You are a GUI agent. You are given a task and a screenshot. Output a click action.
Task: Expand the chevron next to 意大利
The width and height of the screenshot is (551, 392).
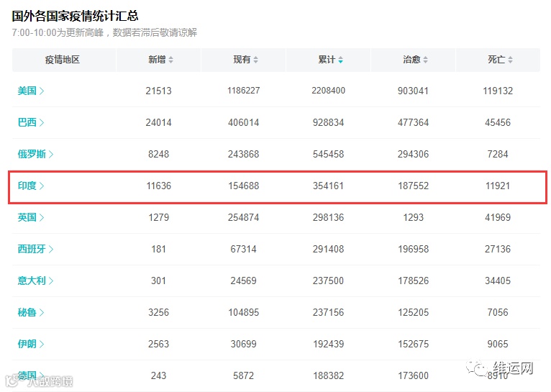[51, 281]
